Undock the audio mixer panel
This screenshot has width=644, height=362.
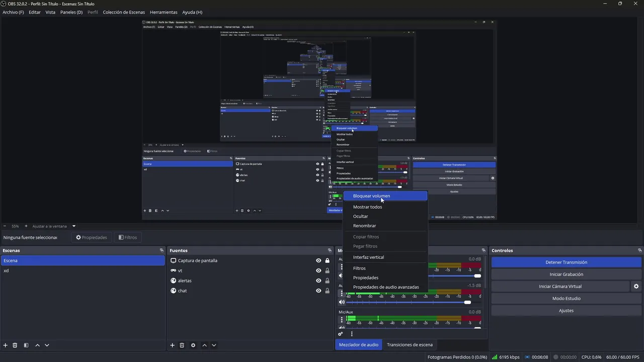(x=484, y=250)
